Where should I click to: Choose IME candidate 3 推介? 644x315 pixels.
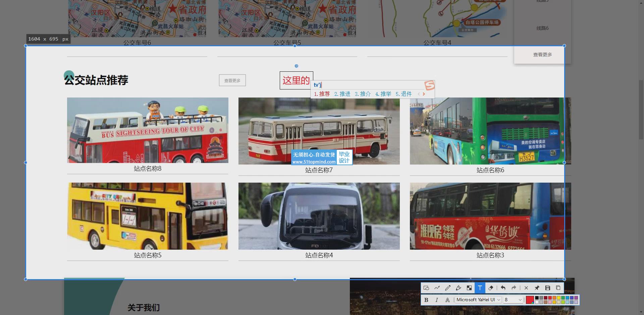click(x=363, y=94)
